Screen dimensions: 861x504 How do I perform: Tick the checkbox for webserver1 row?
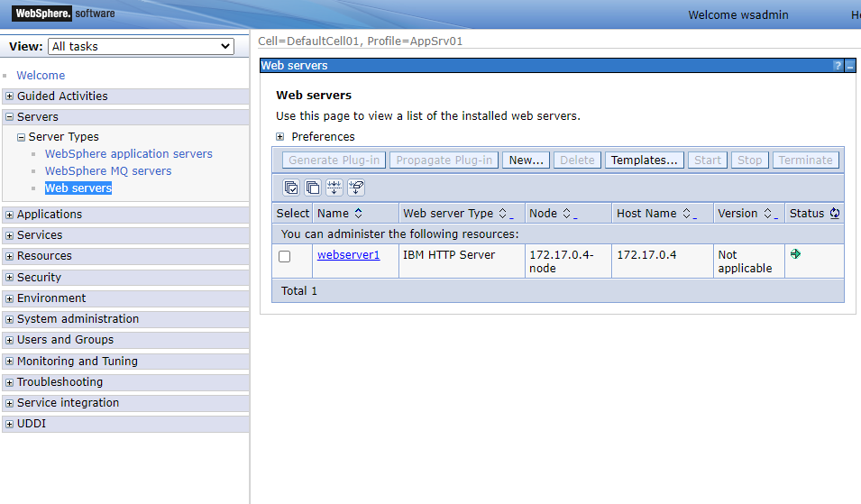pyautogui.click(x=284, y=256)
